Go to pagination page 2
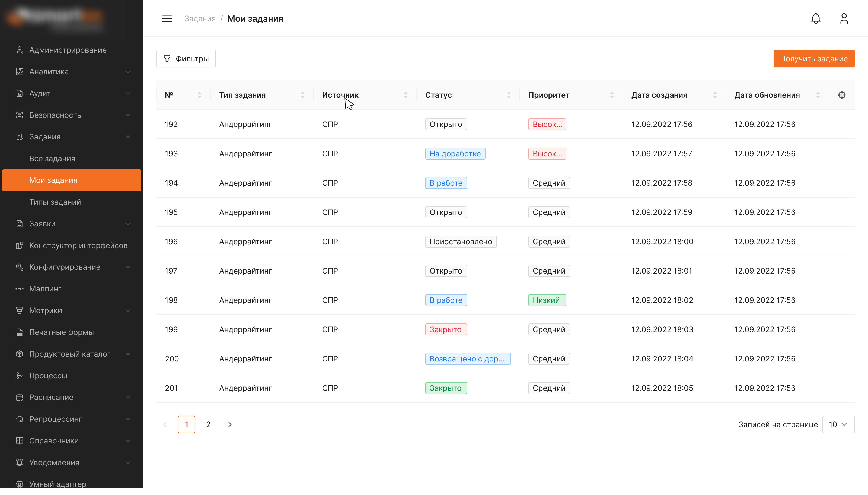Image resolution: width=868 pixels, height=495 pixels. click(208, 424)
